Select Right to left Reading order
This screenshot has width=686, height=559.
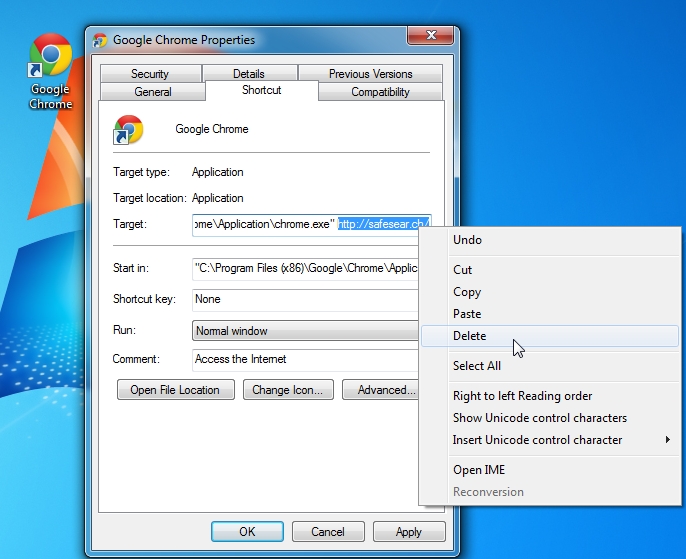[550, 396]
